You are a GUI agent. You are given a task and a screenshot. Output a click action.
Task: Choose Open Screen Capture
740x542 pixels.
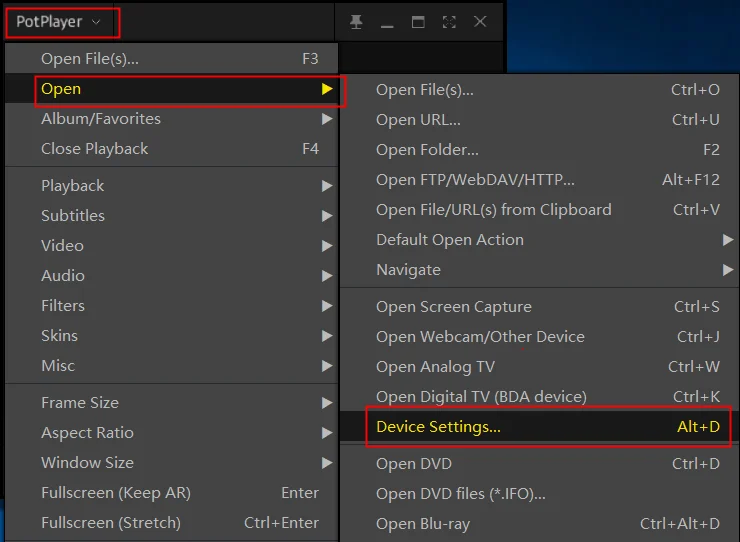point(539,307)
